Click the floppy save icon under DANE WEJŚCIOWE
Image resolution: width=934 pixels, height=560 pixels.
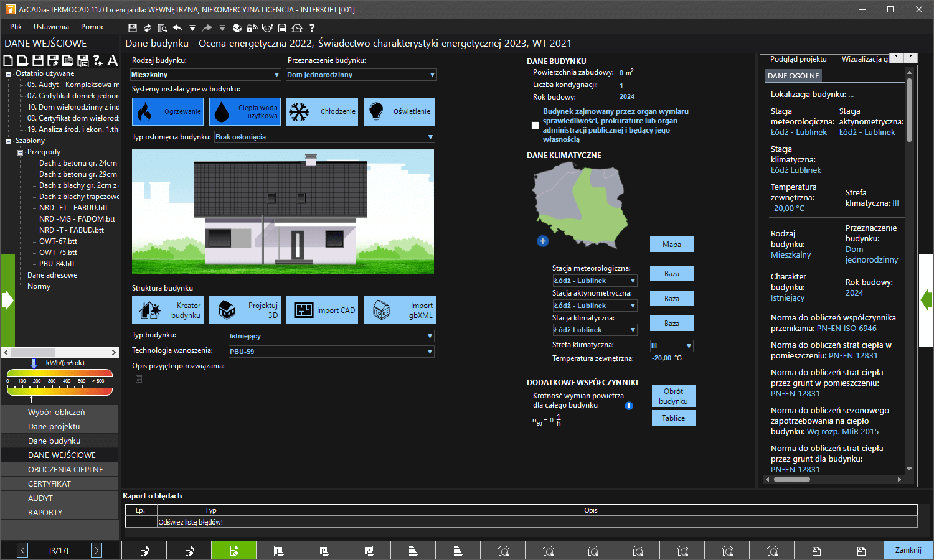38,60
